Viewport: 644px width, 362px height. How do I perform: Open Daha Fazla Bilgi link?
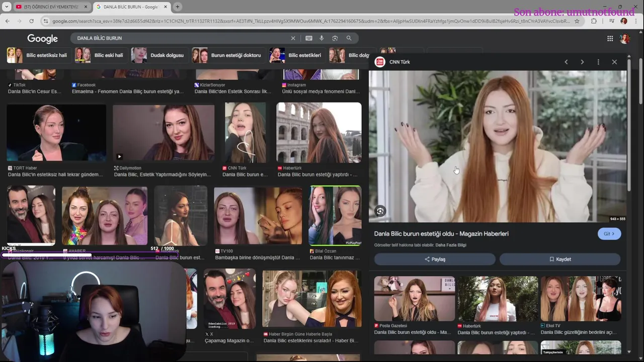pyautogui.click(x=450, y=245)
